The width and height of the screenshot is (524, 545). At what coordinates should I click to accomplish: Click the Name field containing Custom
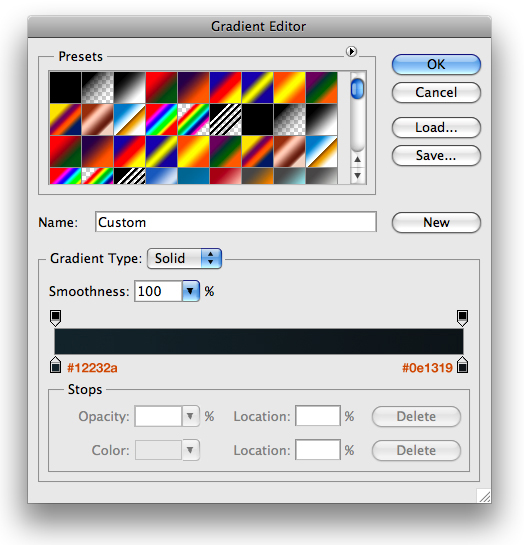pos(236,222)
